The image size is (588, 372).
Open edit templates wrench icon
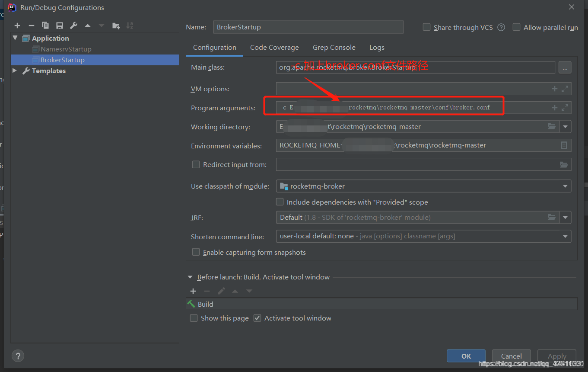pyautogui.click(x=73, y=26)
